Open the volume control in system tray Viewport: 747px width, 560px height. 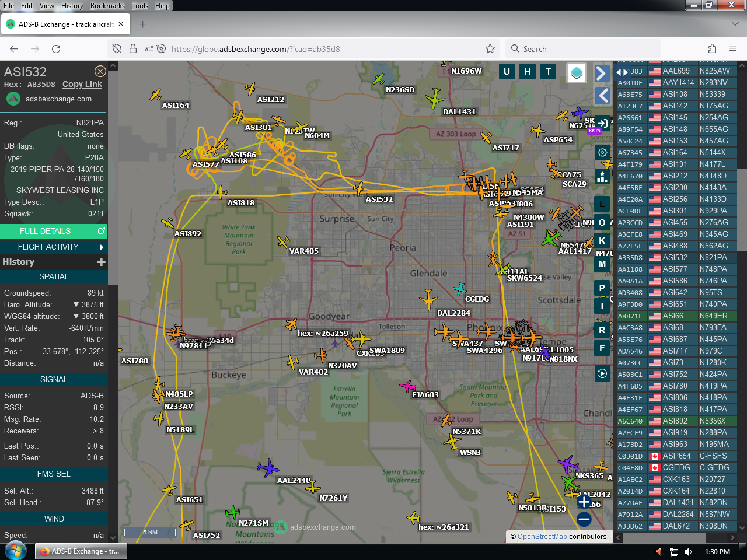click(689, 552)
